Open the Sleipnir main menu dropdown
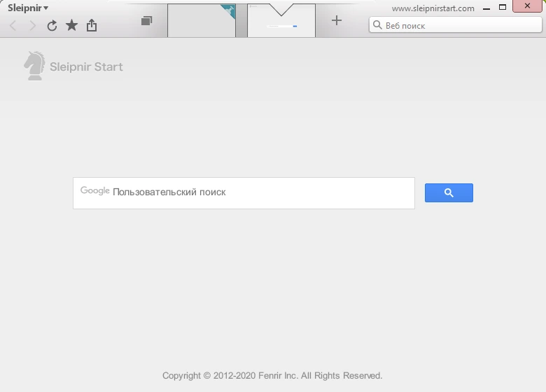This screenshot has height=392, width=546. click(x=28, y=8)
